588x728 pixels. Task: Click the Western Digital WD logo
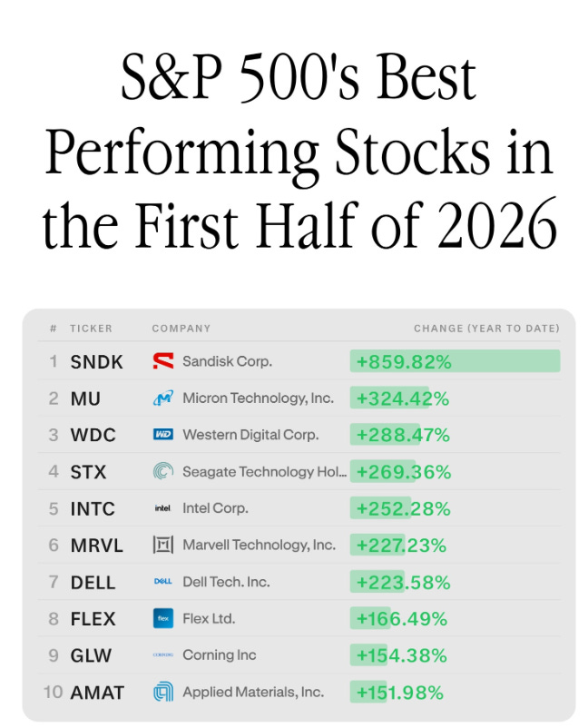pos(163,434)
